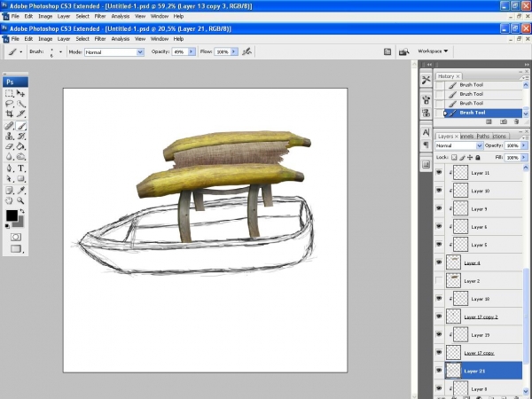Select the Sponge tool beside Blur
The image size is (532, 399).
point(20,157)
